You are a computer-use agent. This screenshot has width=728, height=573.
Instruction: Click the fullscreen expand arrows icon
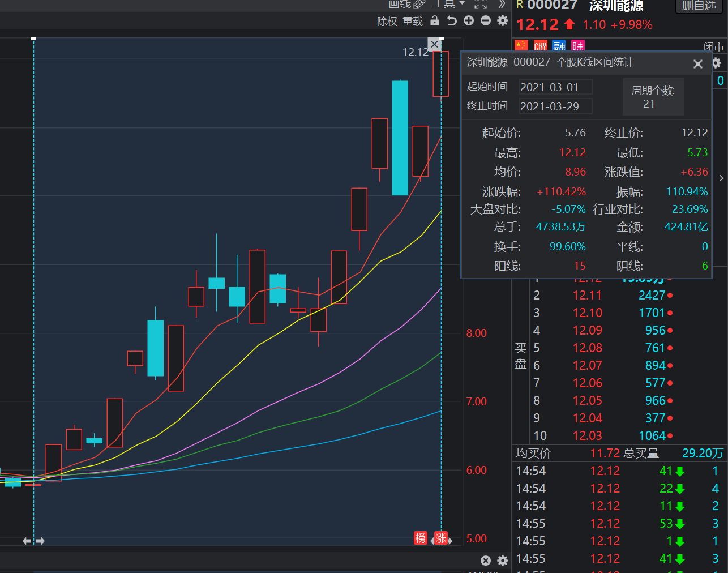481,5
